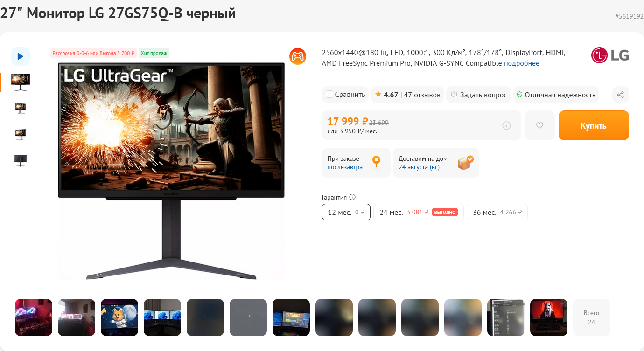This screenshot has height=351, width=644.
Task: Open the послезавтра pickup date link
Action: (x=345, y=167)
